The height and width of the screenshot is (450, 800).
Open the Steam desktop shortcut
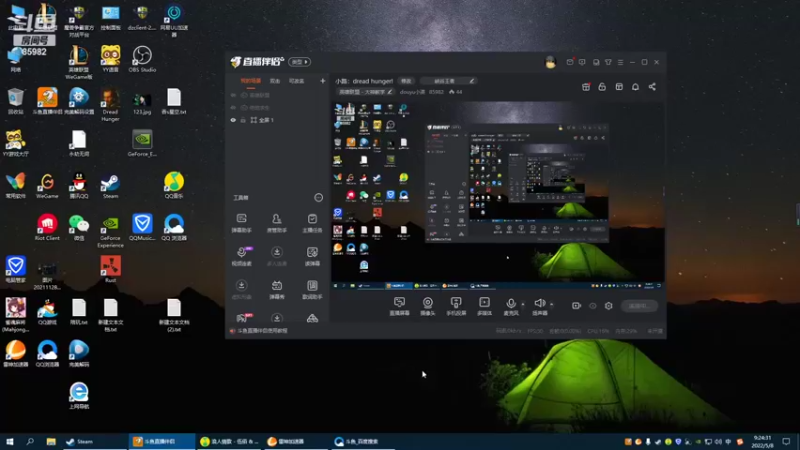click(110, 186)
